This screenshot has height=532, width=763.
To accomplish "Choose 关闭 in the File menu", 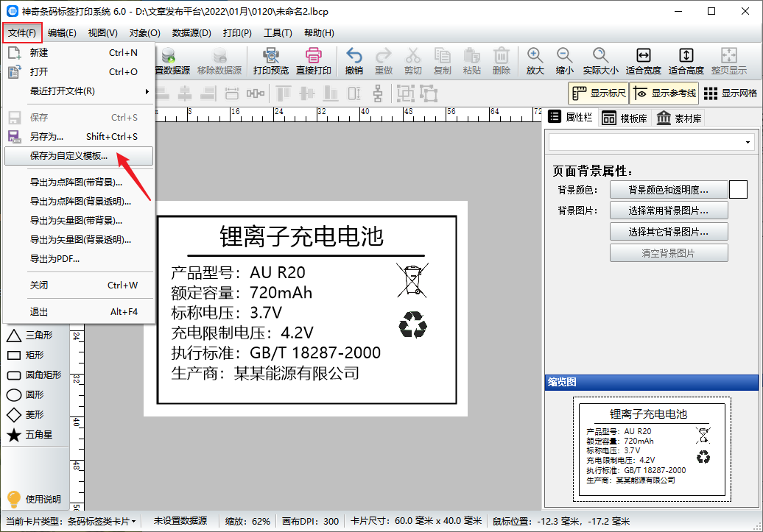I will (79, 285).
